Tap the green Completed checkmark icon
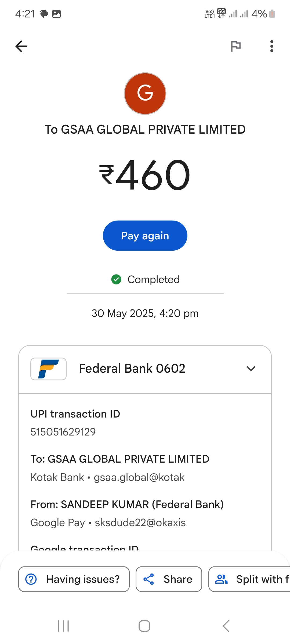 116,279
